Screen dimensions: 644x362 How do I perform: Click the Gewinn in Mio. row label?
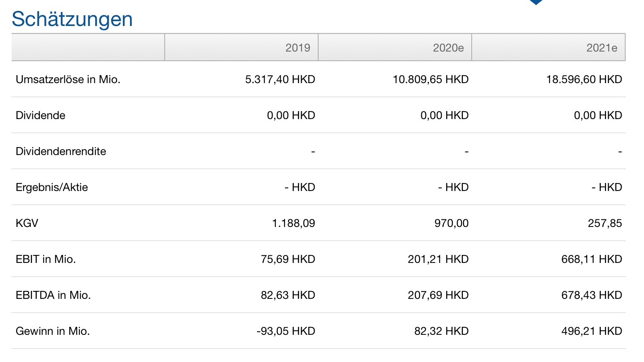[x=53, y=331]
